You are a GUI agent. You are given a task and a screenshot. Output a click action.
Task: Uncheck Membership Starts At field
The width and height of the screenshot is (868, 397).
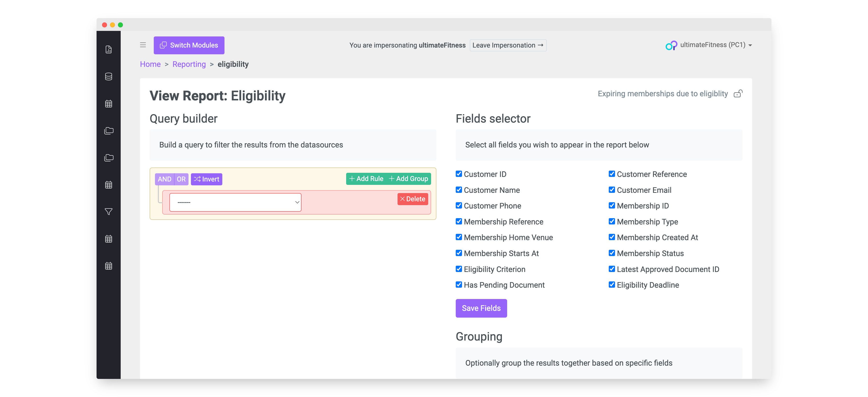pos(459,253)
